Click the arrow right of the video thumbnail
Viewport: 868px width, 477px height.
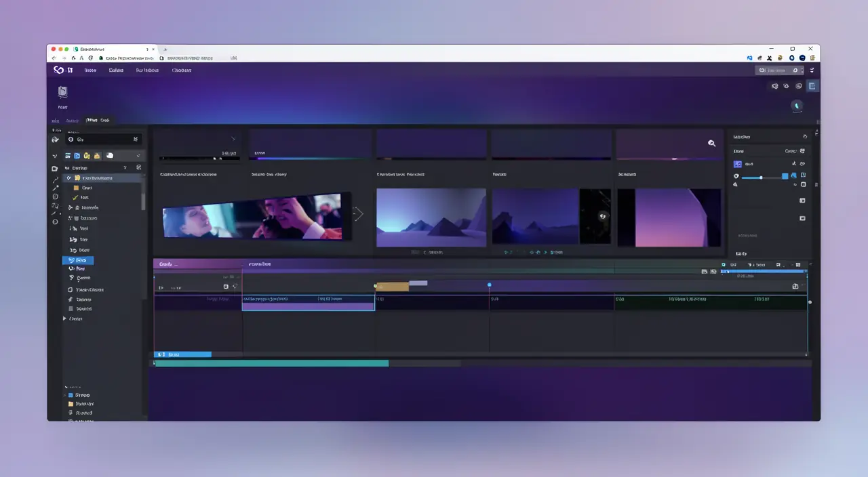click(x=359, y=214)
